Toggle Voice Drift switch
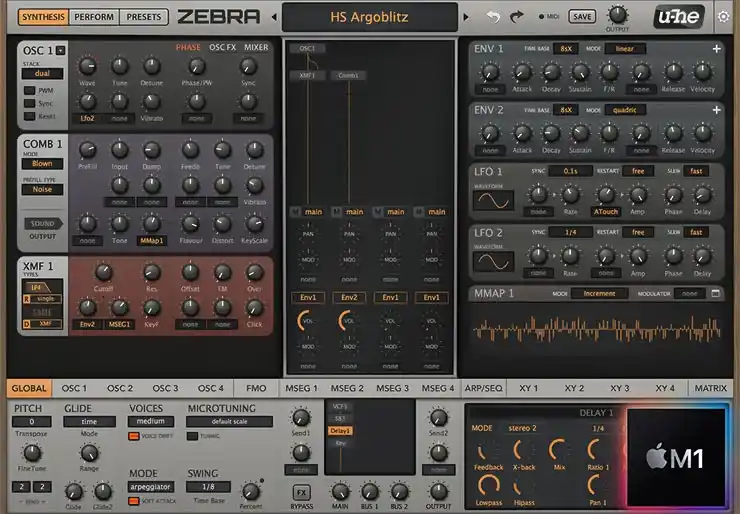740x514 pixels. click(134, 436)
